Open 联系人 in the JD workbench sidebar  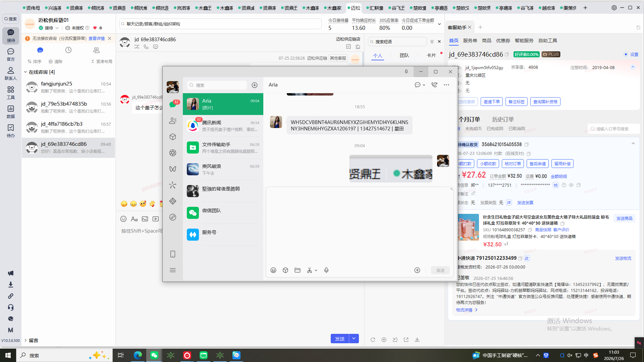pos(11,74)
